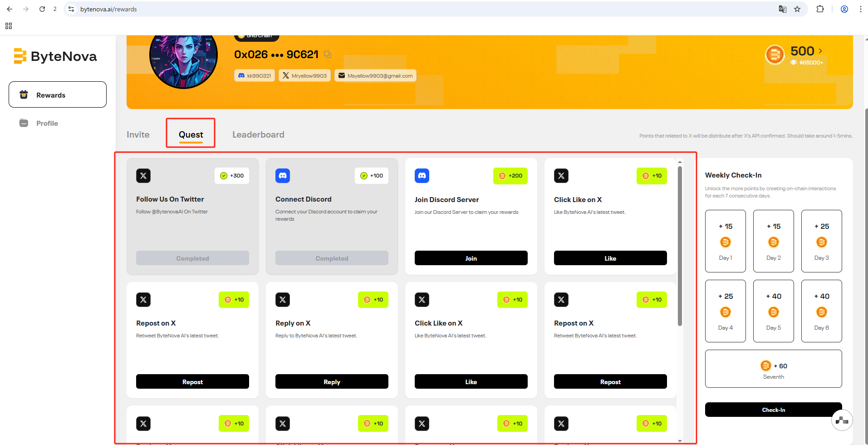
Task: Select the Quest tab
Action: tap(191, 134)
